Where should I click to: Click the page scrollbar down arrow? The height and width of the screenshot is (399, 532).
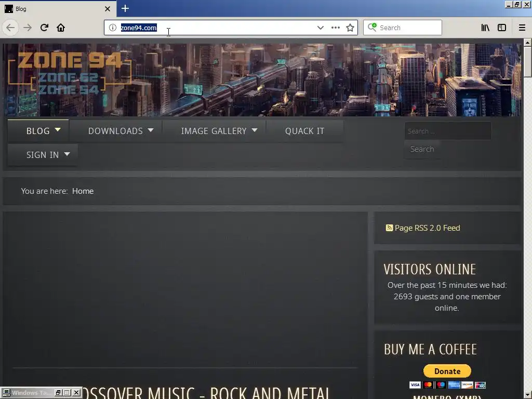527,395
